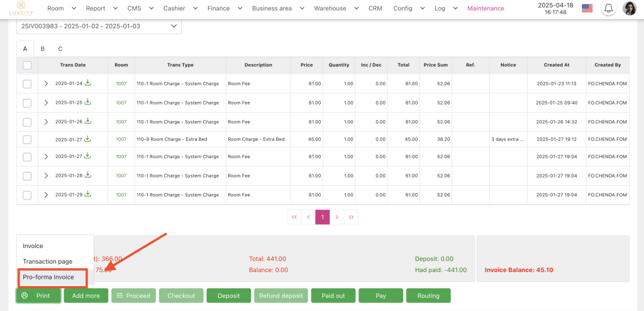Click page number 1 in pagination
Screen dimensions: 644x311
click(x=322, y=217)
